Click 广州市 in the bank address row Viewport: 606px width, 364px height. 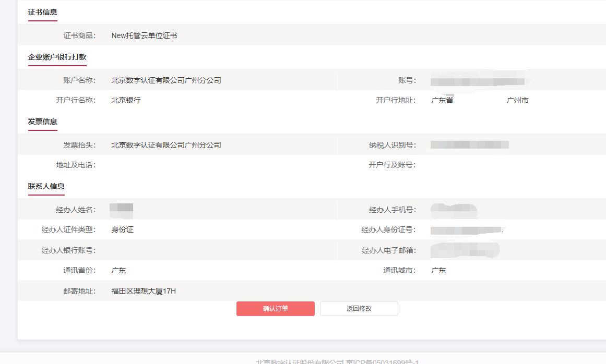coord(517,100)
